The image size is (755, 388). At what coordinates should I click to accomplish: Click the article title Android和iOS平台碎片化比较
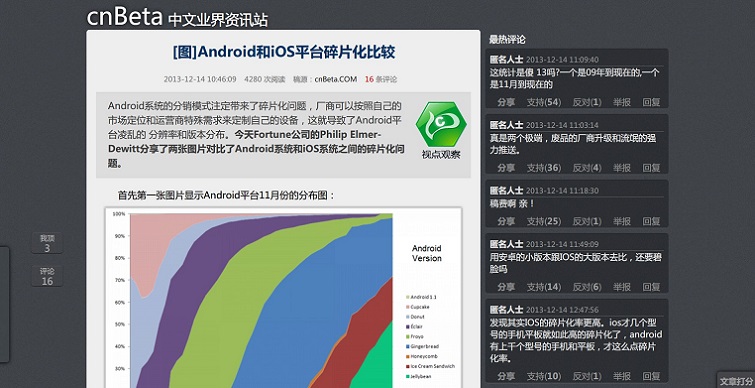[x=284, y=52]
